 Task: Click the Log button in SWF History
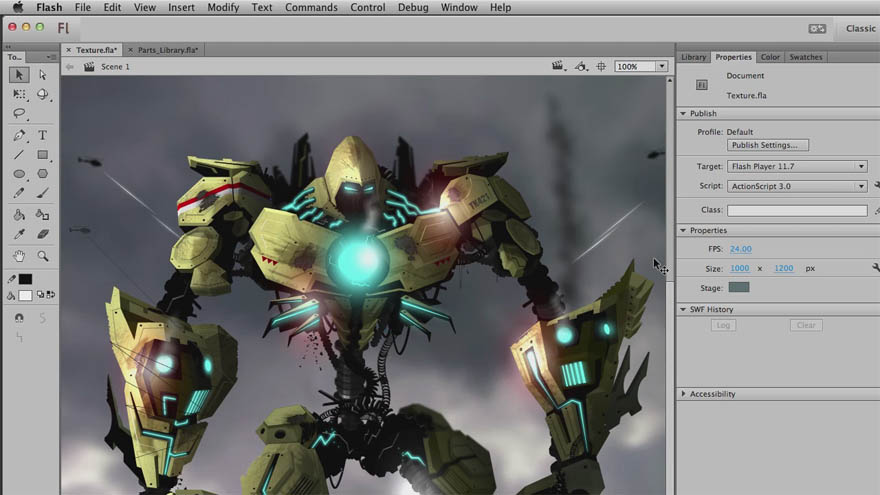coord(723,325)
